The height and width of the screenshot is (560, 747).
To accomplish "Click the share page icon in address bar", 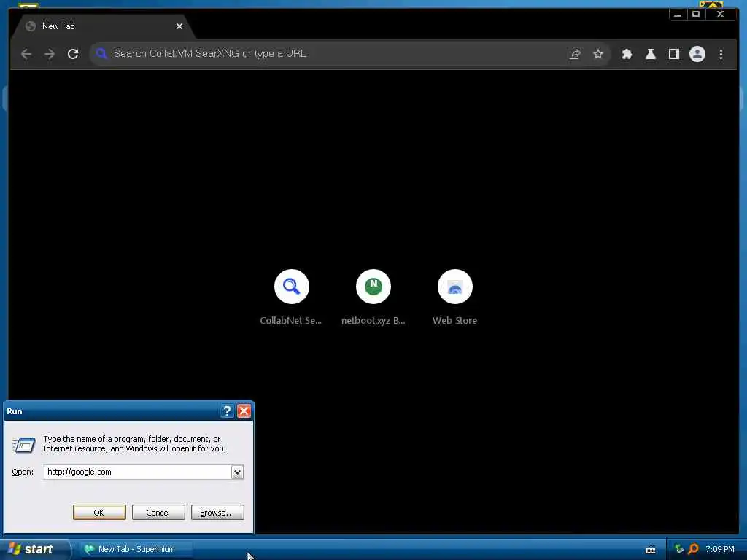I will point(575,54).
